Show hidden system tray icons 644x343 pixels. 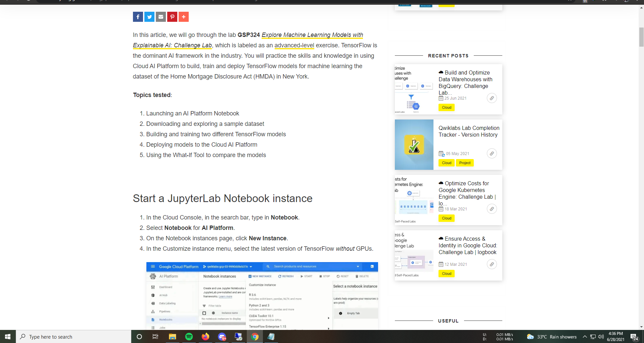[x=585, y=337]
